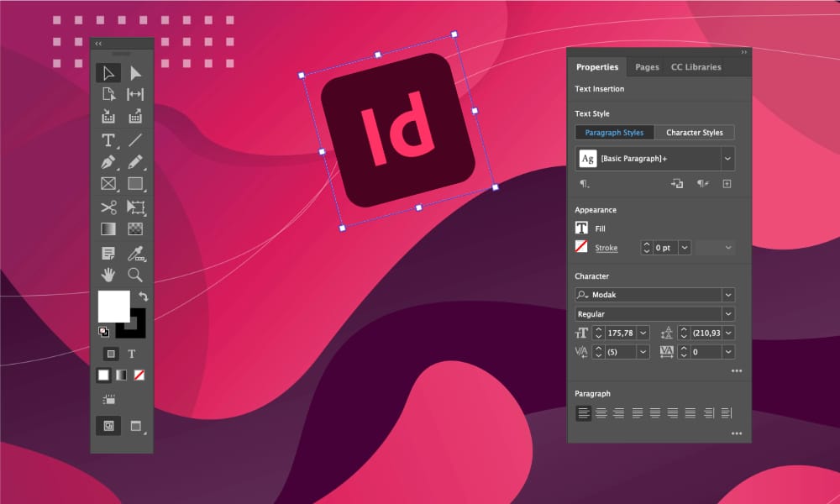Select the Gradient Feather tool
840x504 pixels.
pos(135,228)
